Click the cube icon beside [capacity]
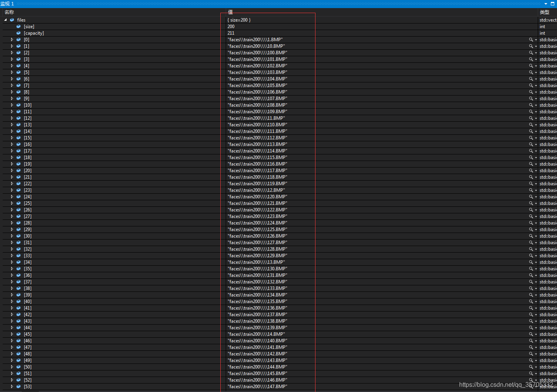This screenshot has width=557, height=392. pyautogui.click(x=18, y=33)
